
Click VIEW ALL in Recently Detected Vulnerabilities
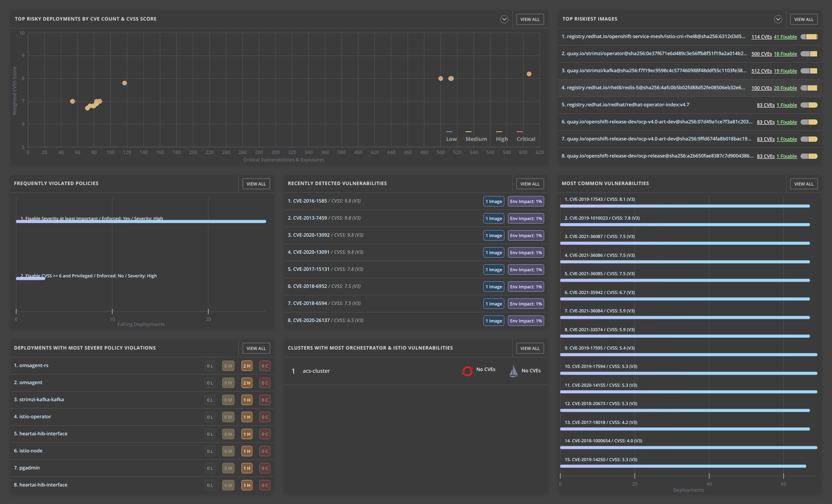[x=529, y=184]
